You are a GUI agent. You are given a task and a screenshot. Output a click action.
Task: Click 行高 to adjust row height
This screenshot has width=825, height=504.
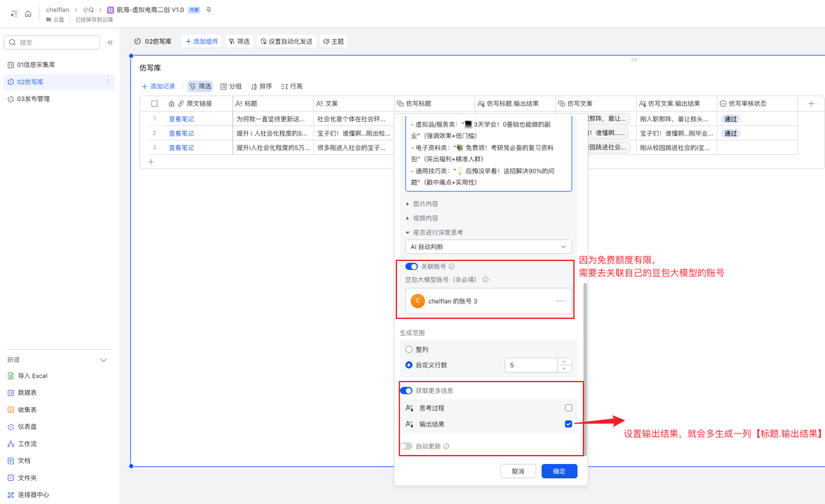pos(291,86)
